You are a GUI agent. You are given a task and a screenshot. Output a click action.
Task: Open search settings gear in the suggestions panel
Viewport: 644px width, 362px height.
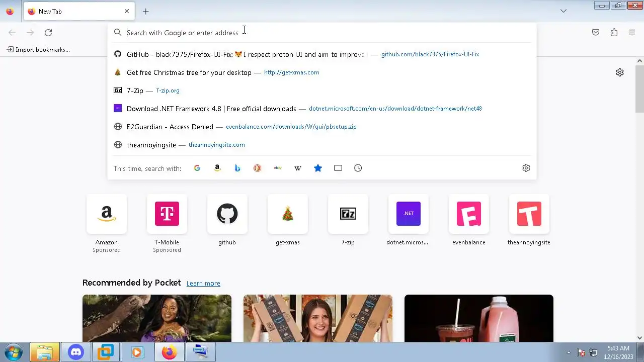point(526,168)
